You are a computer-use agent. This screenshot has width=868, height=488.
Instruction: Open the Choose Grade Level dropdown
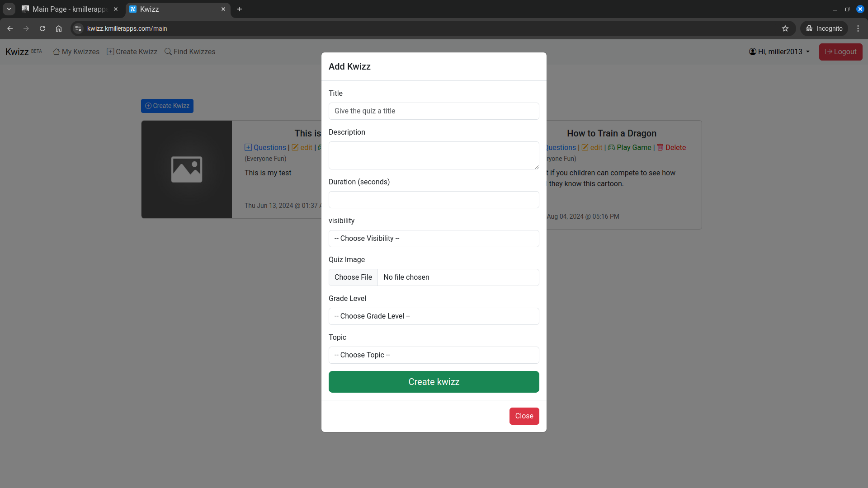pos(434,316)
